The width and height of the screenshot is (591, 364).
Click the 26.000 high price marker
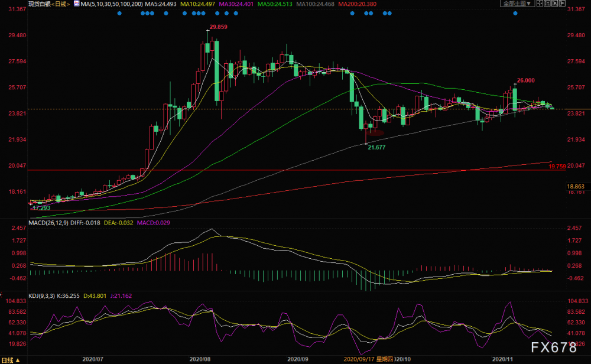(x=526, y=80)
